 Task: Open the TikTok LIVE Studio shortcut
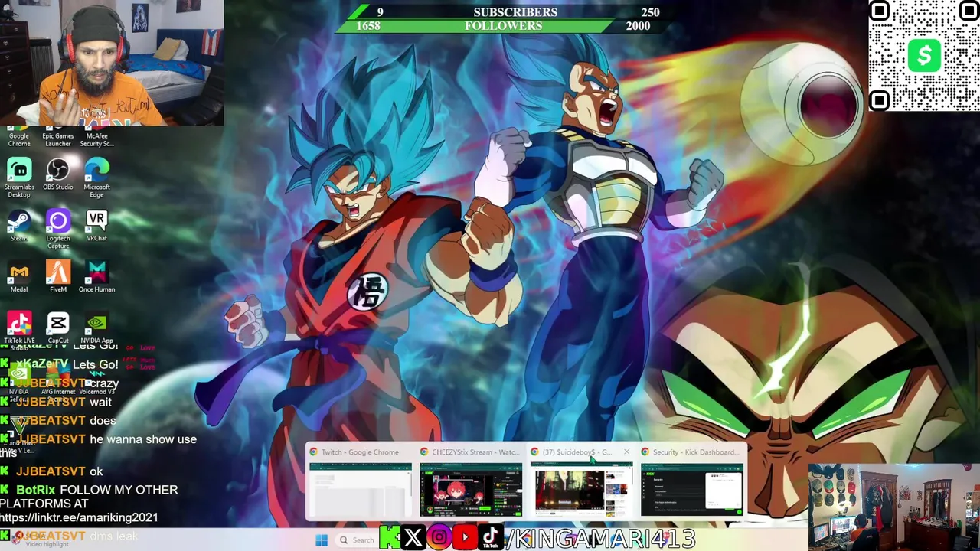tap(19, 329)
